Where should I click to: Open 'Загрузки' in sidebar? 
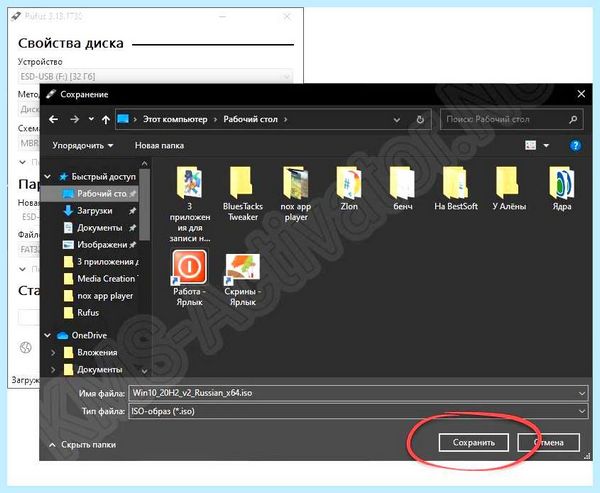coord(95,211)
